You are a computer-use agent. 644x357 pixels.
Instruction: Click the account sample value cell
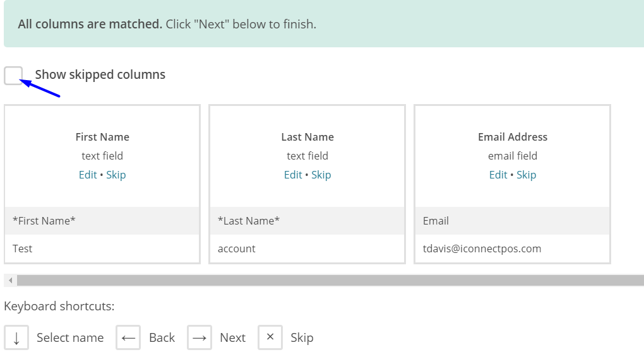tap(237, 249)
